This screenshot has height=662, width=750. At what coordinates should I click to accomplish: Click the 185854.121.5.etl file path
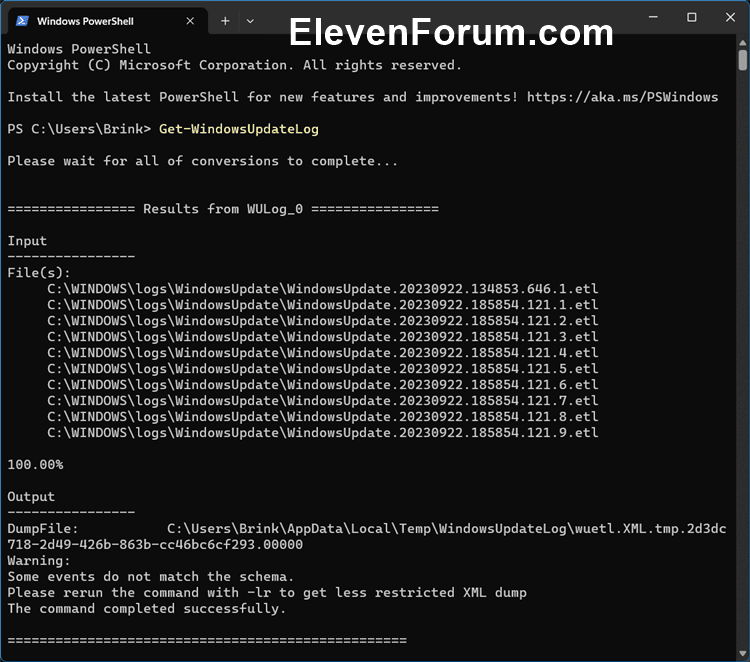[322, 369]
